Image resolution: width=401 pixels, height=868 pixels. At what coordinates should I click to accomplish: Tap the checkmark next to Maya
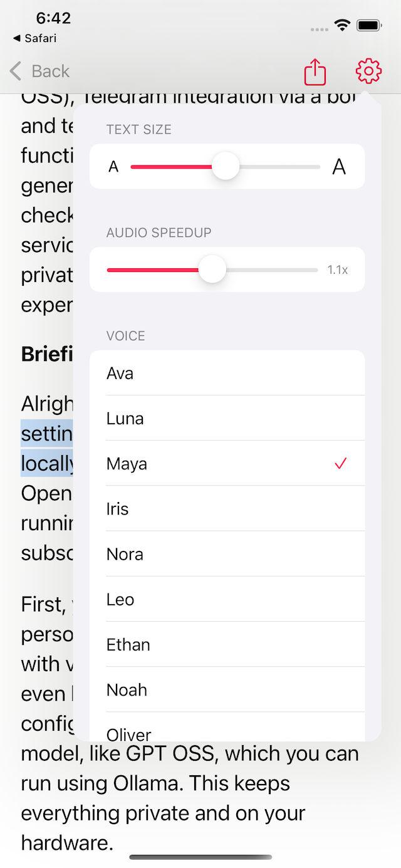(340, 463)
